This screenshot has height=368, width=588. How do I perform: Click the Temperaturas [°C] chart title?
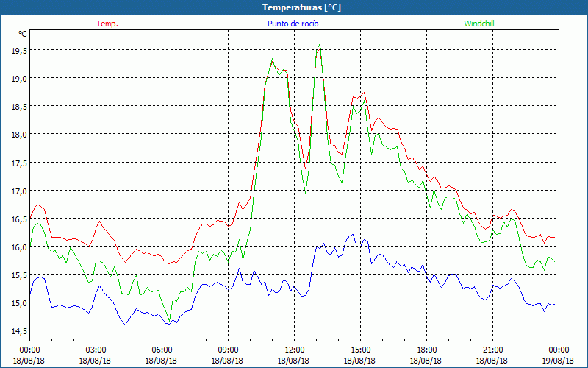pos(301,7)
